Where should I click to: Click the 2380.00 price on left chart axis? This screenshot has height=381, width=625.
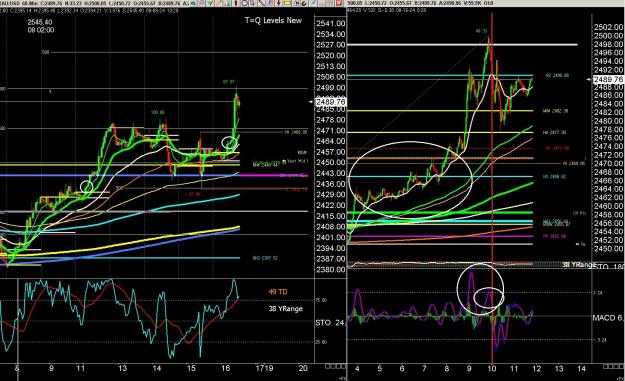click(330, 269)
